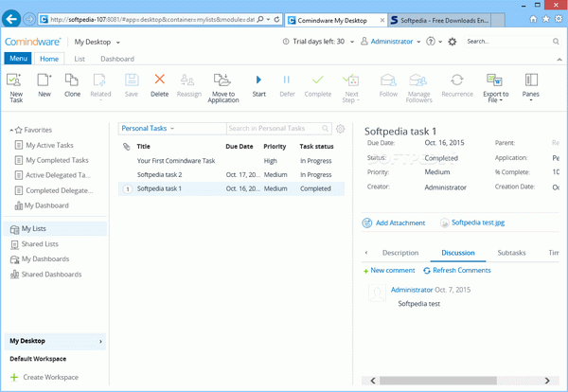The width and height of the screenshot is (568, 392).
Task: Collapse the Favorites section
Action: (11, 130)
